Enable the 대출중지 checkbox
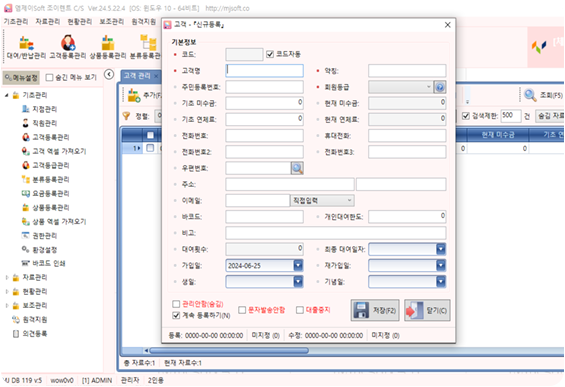Screen dimensions: 565x387 pyautogui.click(x=300, y=310)
